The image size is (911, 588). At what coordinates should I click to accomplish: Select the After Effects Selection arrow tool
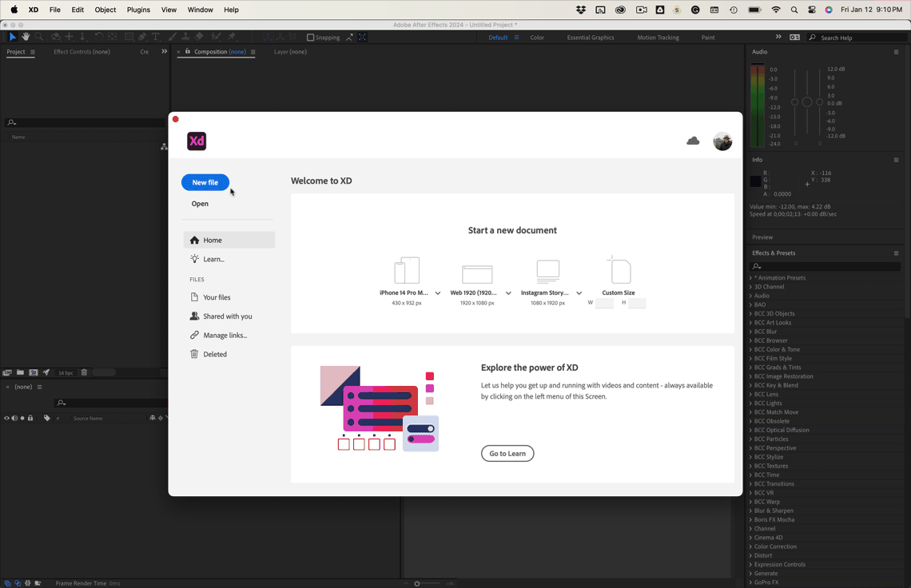point(12,37)
